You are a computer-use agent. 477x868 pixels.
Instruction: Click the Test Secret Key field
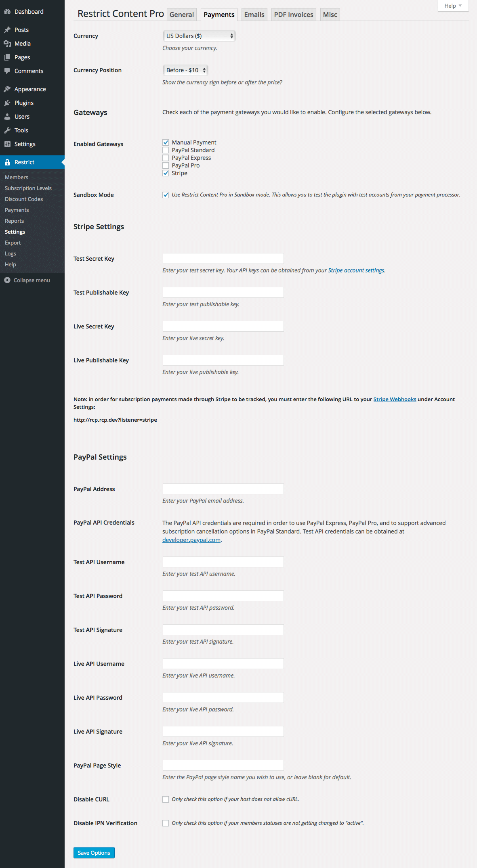[x=223, y=259]
